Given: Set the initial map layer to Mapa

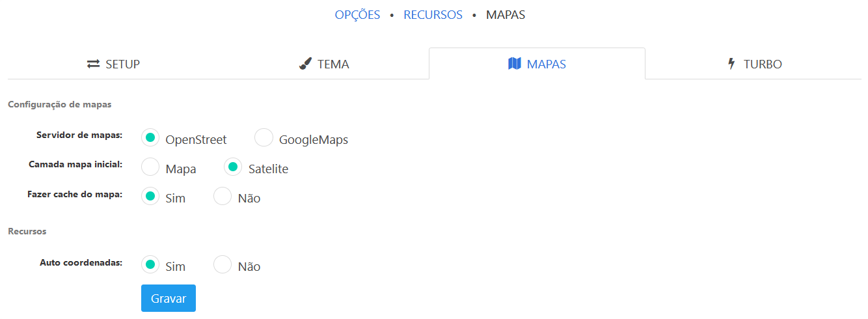Looking at the screenshot, I should pyautogui.click(x=150, y=167).
